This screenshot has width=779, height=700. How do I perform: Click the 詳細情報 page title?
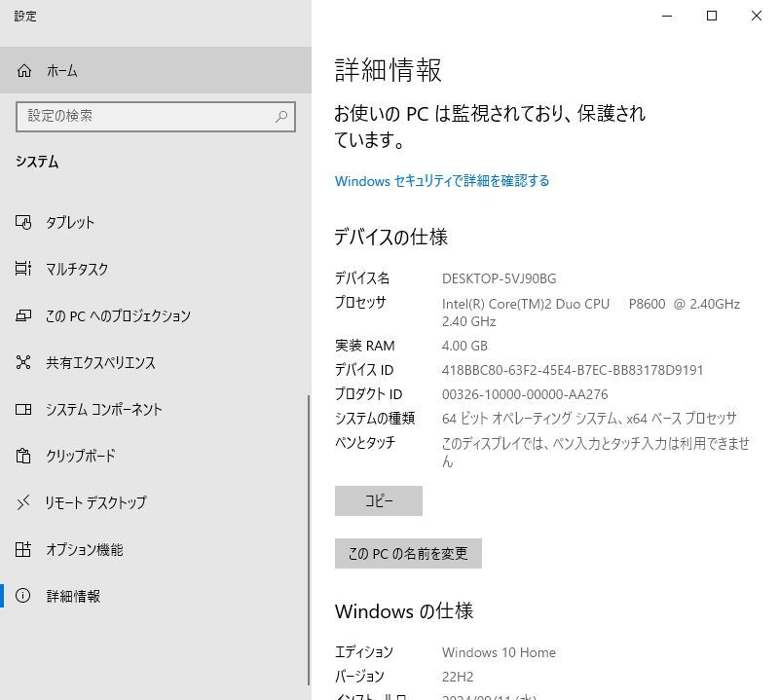coord(388,69)
